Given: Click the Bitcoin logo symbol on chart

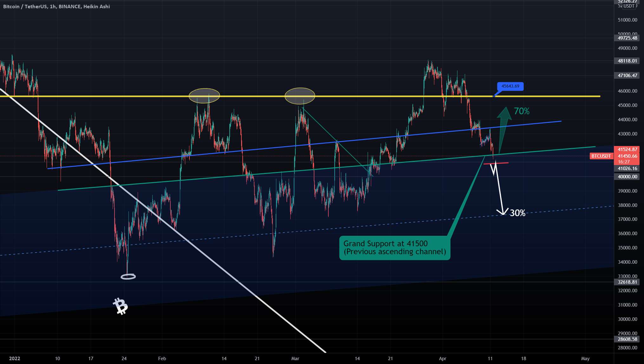Looking at the screenshot, I should tap(120, 306).
